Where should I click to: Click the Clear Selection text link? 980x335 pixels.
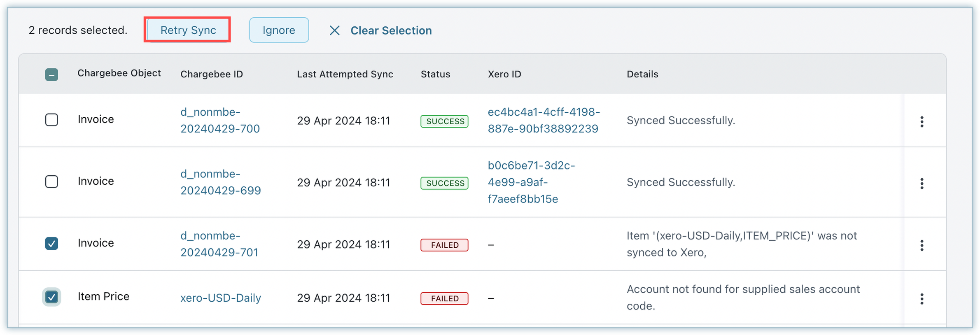coord(391,30)
